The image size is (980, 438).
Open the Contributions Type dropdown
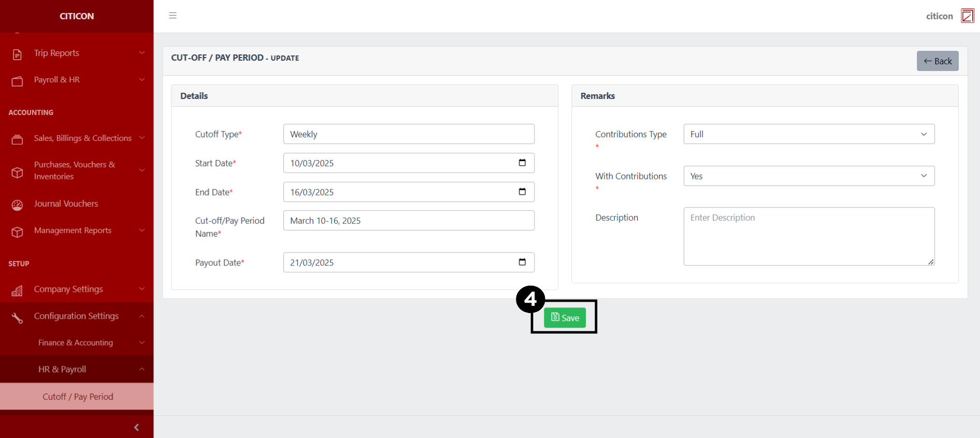point(809,134)
